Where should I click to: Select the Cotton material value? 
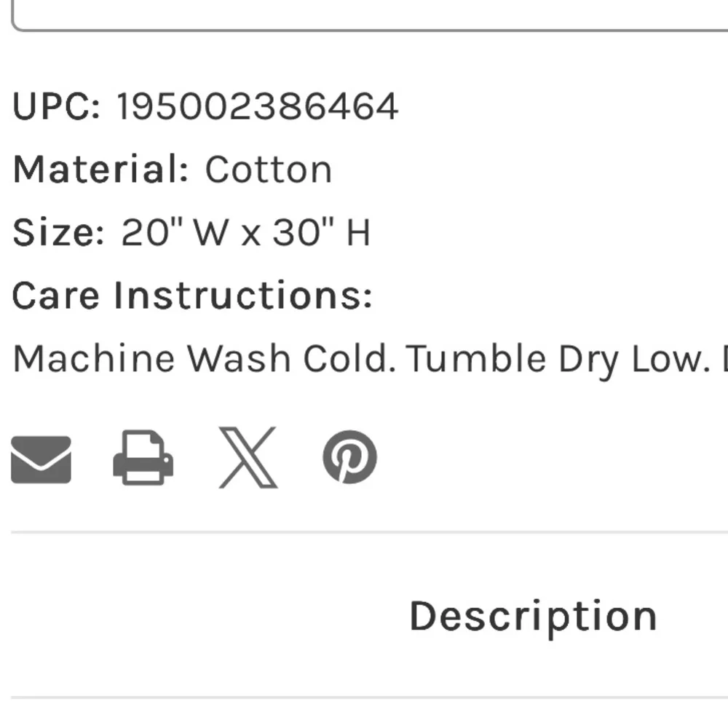pos(269,170)
